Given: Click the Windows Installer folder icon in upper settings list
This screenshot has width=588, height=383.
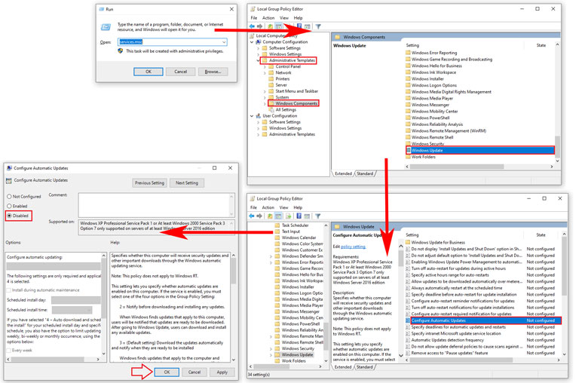Looking at the screenshot, I should point(408,78).
